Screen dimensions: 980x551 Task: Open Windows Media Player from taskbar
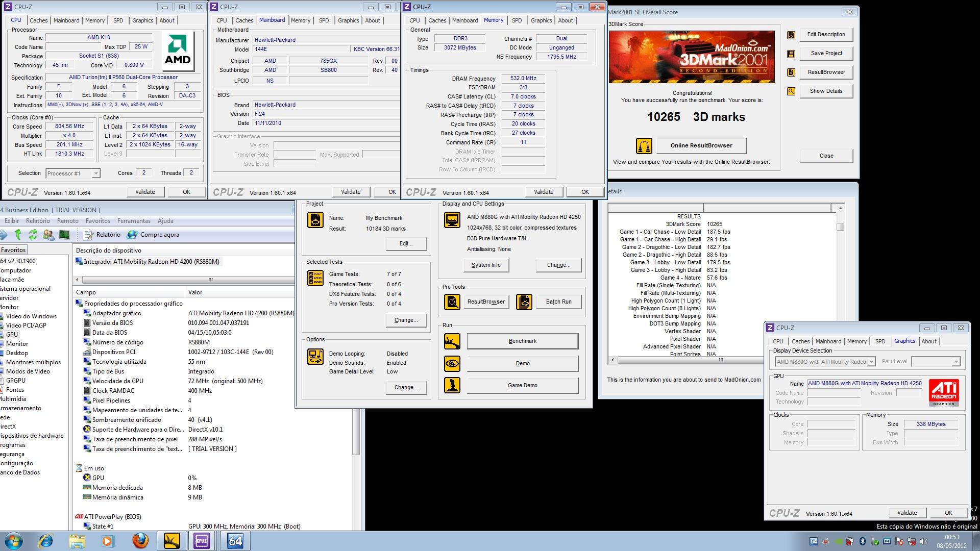(108, 540)
